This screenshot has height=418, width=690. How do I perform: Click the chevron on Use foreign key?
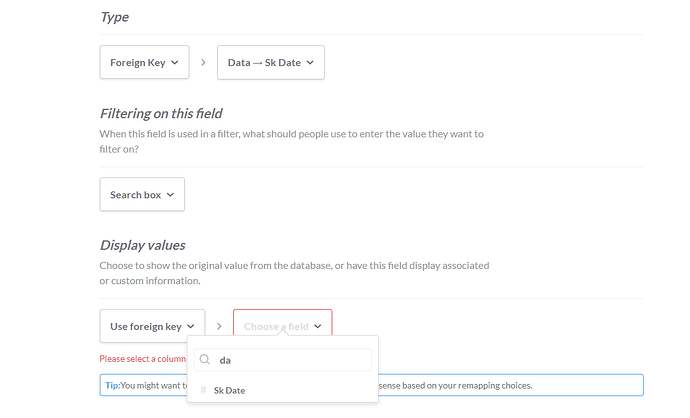click(191, 326)
